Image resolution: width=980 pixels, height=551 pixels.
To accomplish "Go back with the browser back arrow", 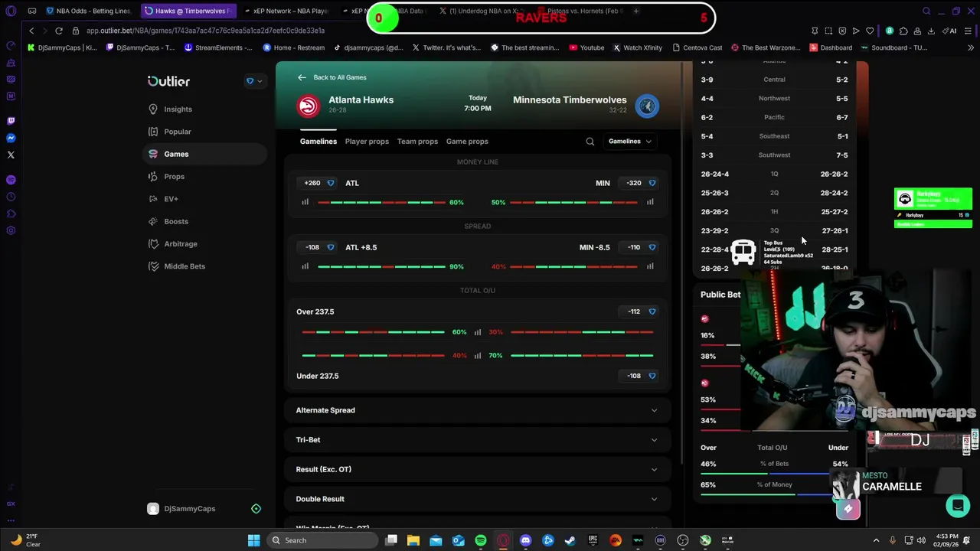I will click(31, 31).
